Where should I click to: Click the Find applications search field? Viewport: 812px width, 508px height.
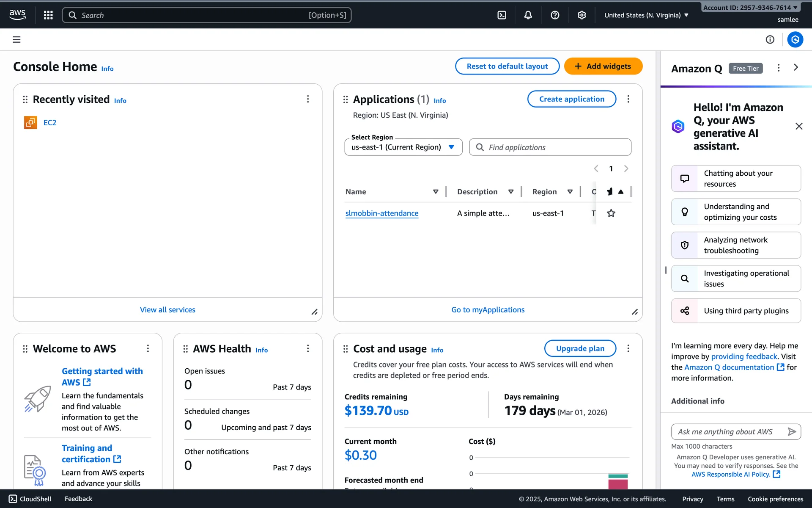click(550, 147)
